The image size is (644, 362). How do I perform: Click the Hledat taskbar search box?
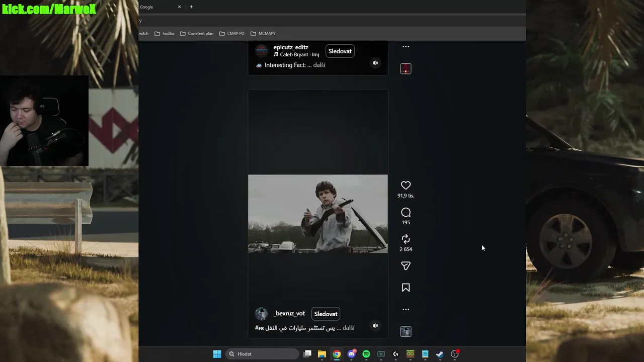point(262,354)
